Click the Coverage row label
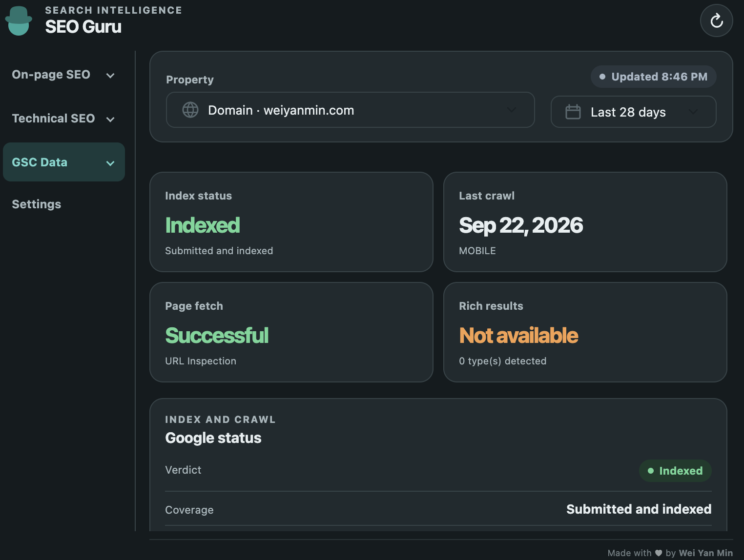 pyautogui.click(x=189, y=510)
